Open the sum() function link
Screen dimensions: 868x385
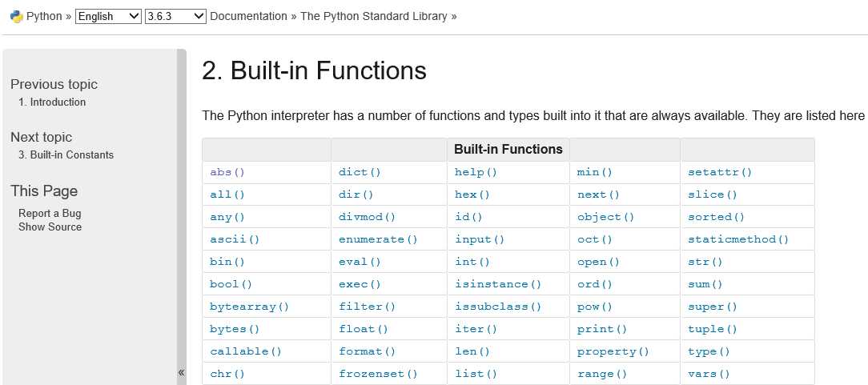pos(705,284)
